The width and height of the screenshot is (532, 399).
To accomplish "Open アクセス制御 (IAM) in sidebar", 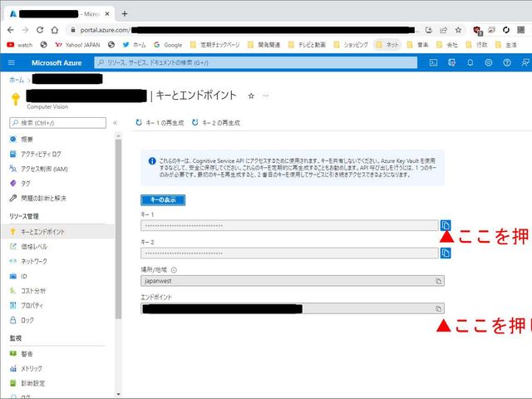I will 44,169.
